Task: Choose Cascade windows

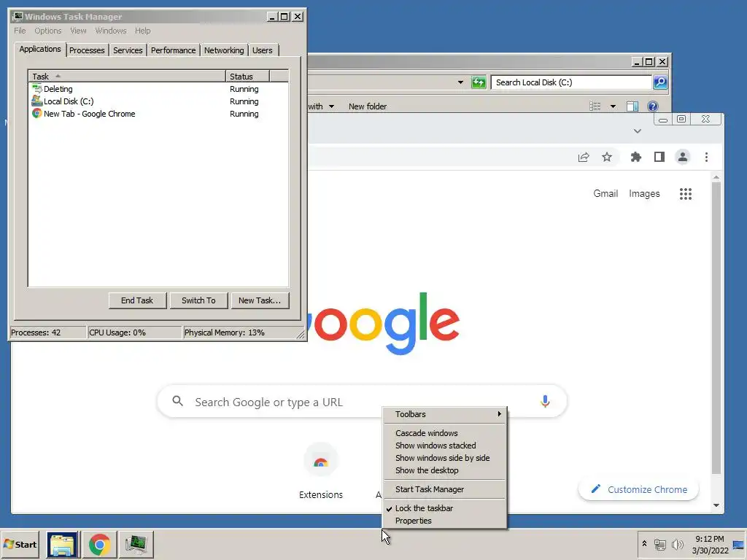Action: [446, 433]
